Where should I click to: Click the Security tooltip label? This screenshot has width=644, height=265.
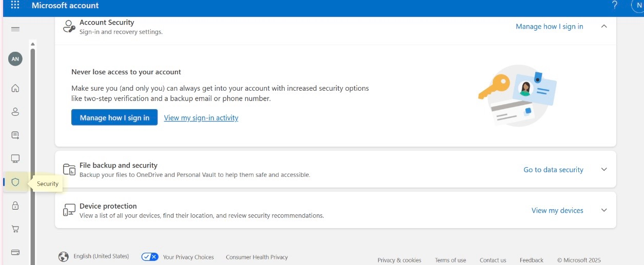pos(48,184)
